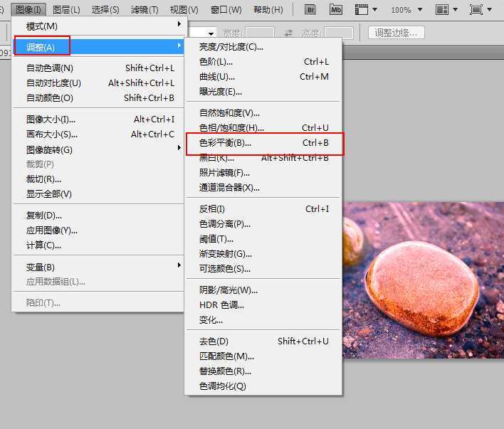Choose 自动色调(N) from the menu
504x429 pixels.
click(x=98, y=68)
